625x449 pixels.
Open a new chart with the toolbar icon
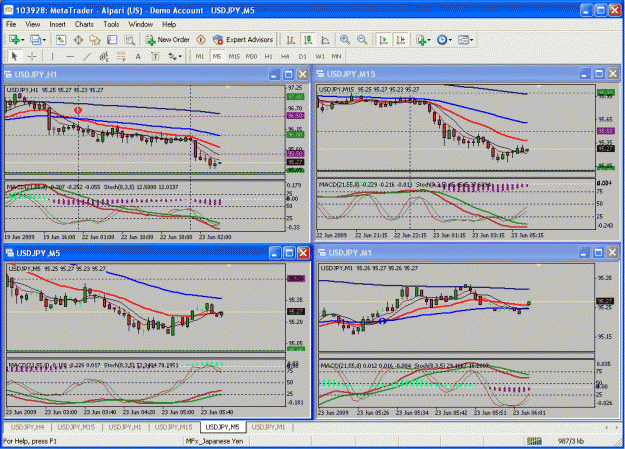click(16, 39)
